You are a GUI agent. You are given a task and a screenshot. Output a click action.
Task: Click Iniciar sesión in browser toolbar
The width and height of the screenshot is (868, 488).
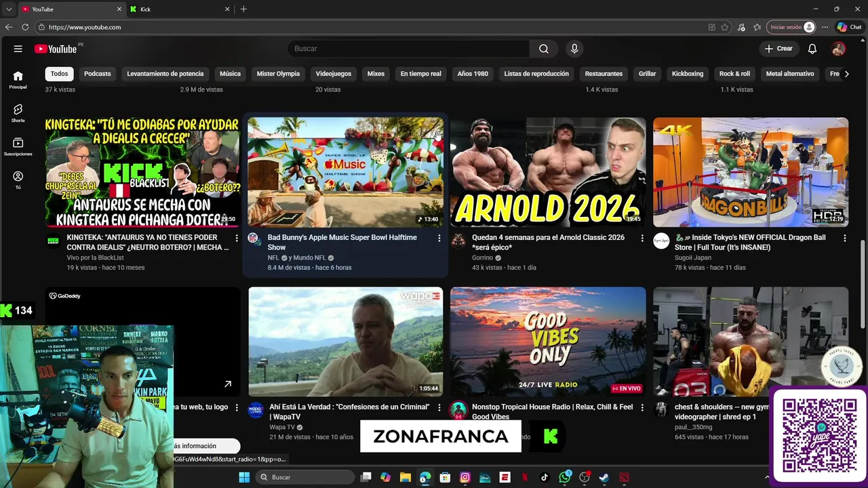coord(791,27)
